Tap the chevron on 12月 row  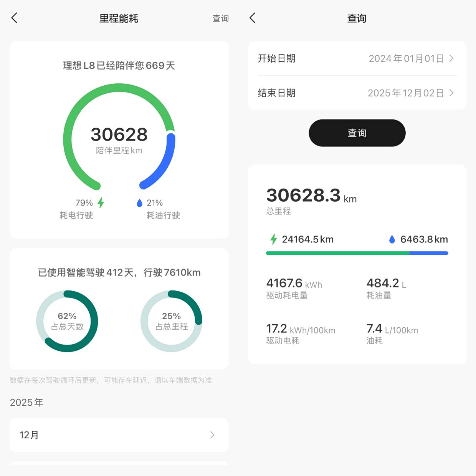(x=212, y=435)
